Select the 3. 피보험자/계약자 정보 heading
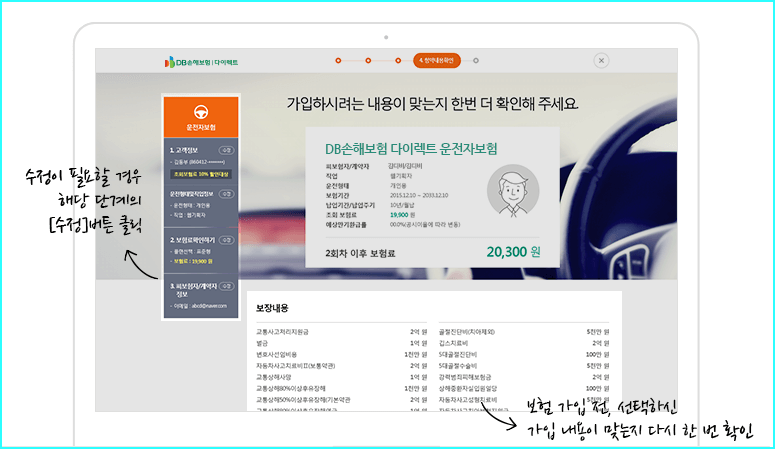This screenshot has height=449, width=775. tap(193, 290)
